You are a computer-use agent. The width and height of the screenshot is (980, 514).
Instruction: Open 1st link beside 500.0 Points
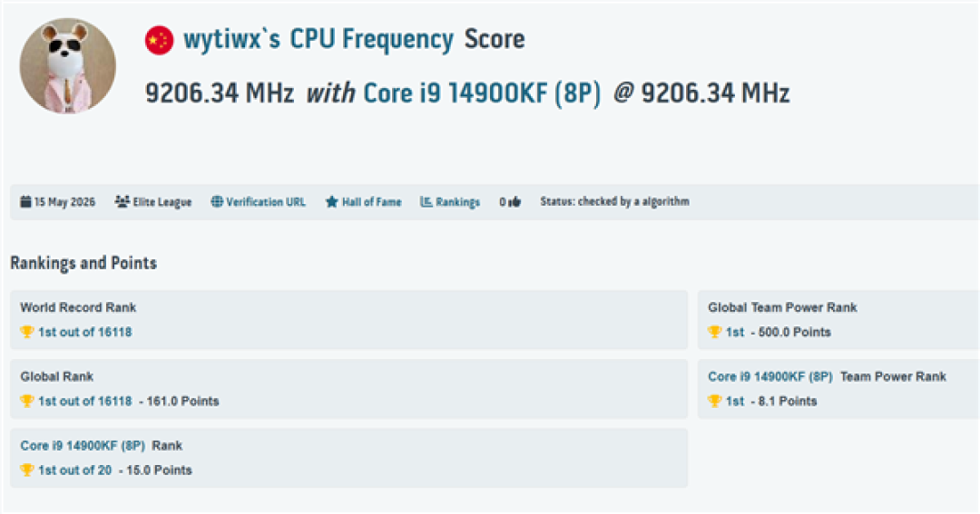pos(735,333)
